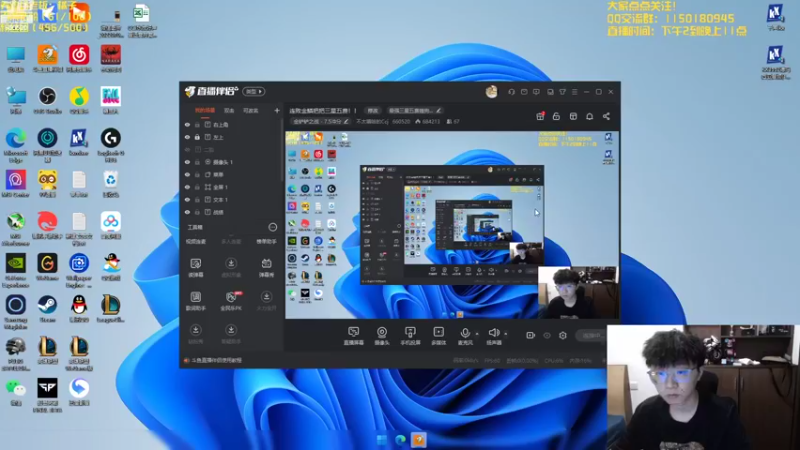Add a 多媒体 media source
Viewport: 800px width, 450px height.
coord(438,336)
